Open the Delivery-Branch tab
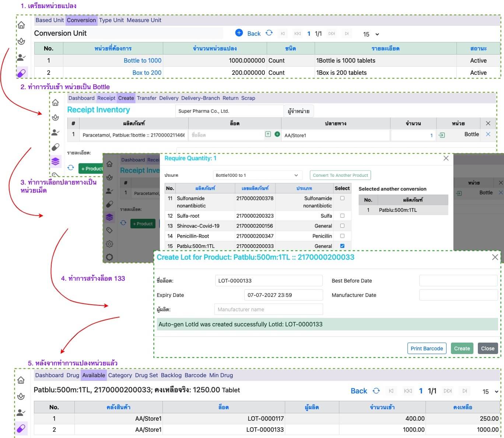Image resolution: width=504 pixels, height=438 pixels. point(200,98)
